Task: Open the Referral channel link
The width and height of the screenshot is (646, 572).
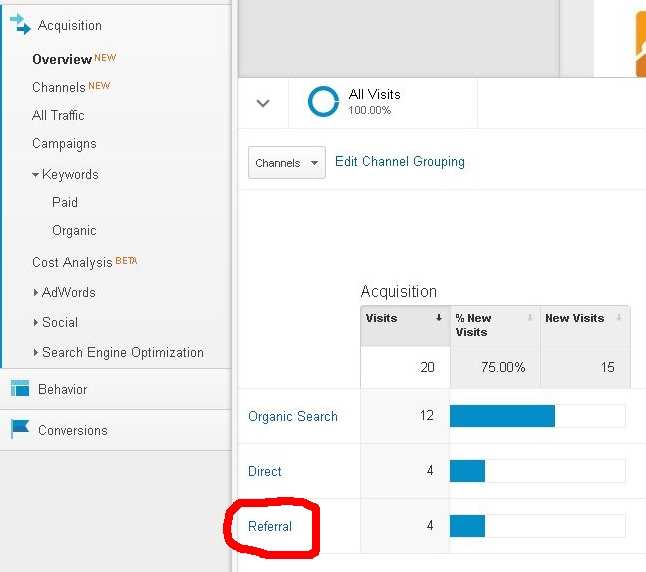Action: coord(270,526)
